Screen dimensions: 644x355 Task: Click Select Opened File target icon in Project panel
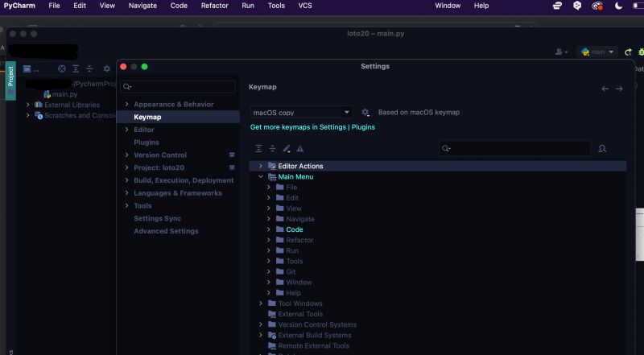coord(62,68)
